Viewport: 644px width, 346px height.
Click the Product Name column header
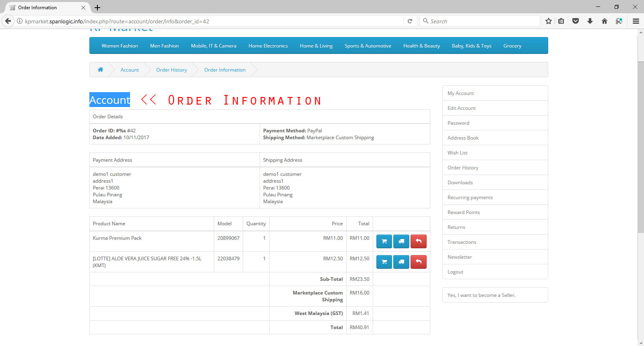click(x=109, y=224)
